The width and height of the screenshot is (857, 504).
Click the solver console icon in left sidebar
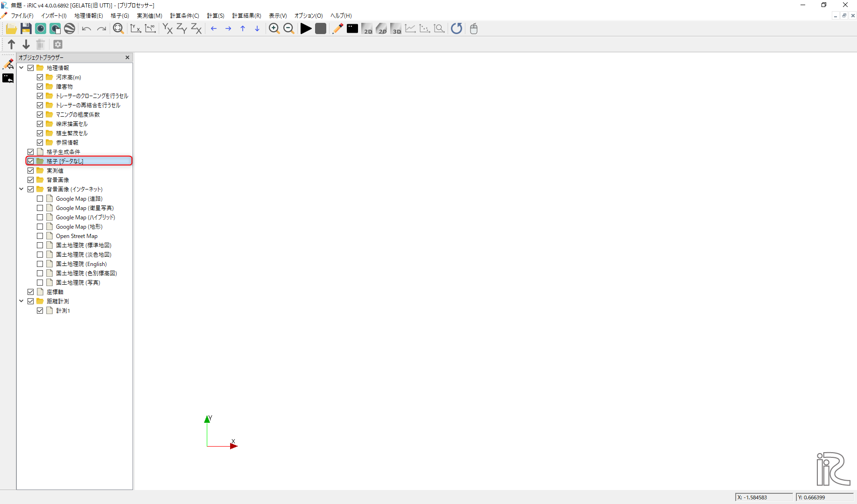click(8, 78)
